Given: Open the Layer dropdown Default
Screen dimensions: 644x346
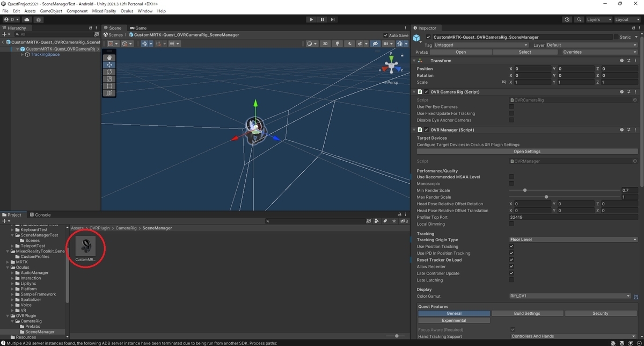Looking at the screenshot, I should point(591,45).
